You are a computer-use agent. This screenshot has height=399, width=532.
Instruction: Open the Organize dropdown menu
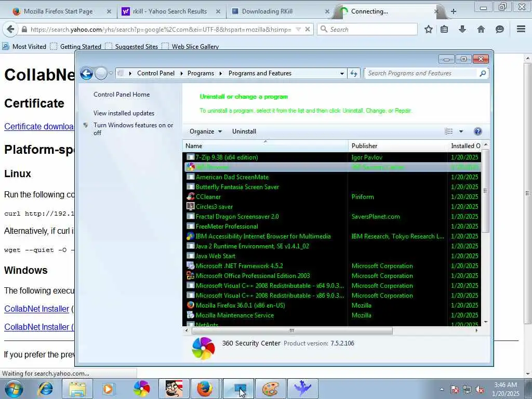pyautogui.click(x=206, y=131)
